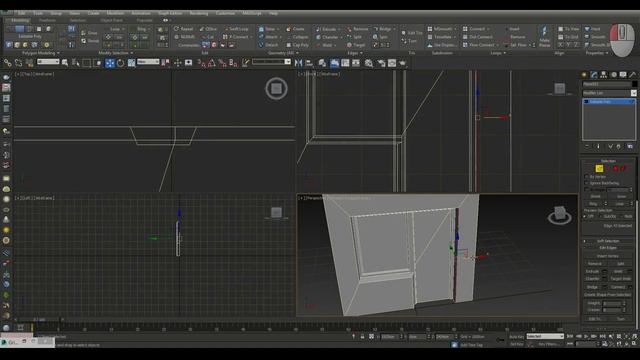Screen dimensions: 640x360
Task: Toggle the Auto Key button
Action: coord(516,337)
